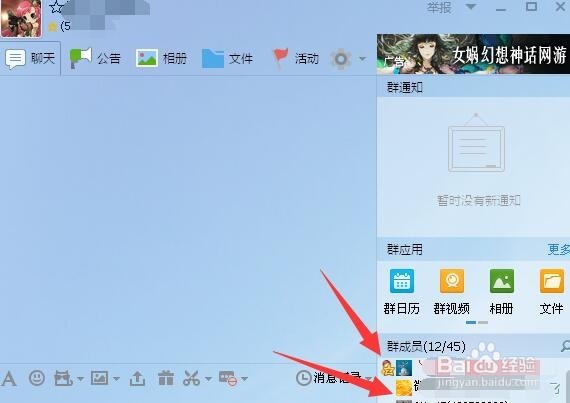Open the 公告 announcements tab
The image size is (570, 403).
coord(95,59)
